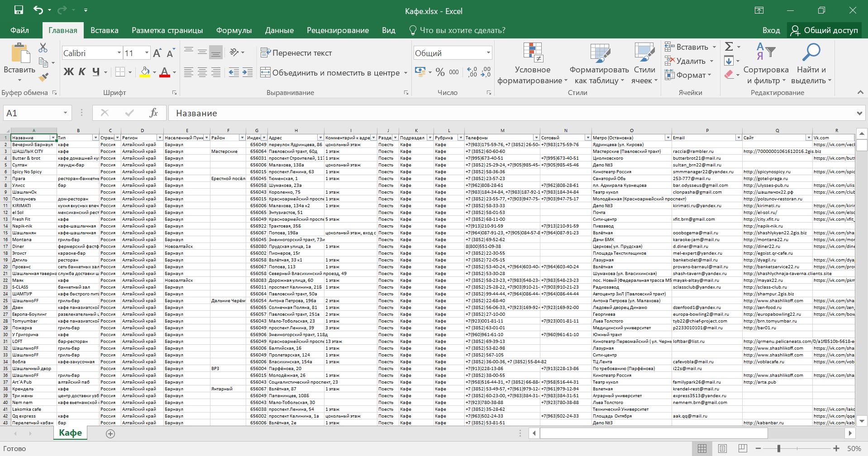
Task: Open filter dropdown for Название column
Action: pyautogui.click(x=53, y=138)
